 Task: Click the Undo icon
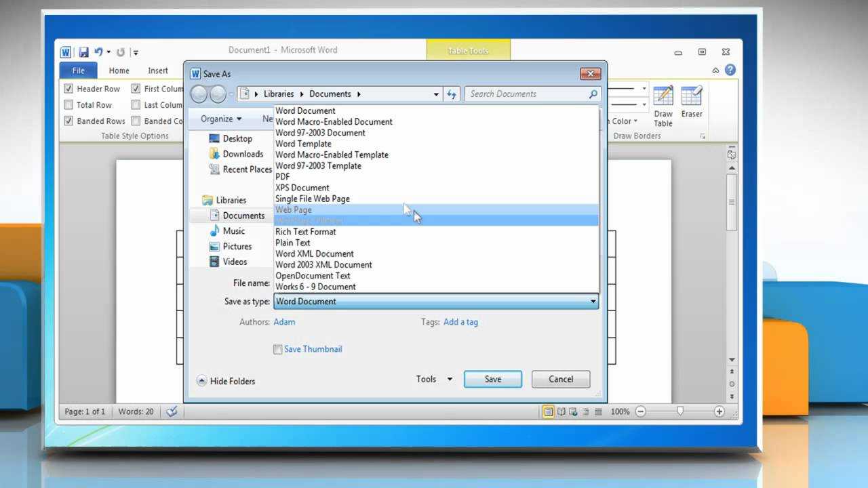98,52
